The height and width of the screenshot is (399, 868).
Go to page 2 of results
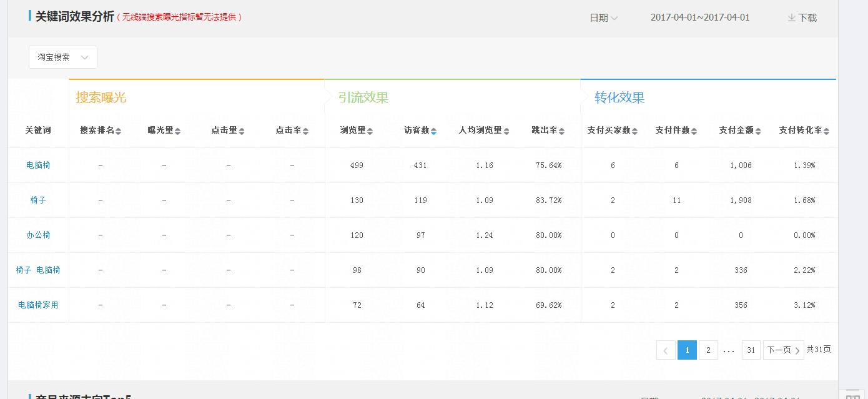[x=708, y=350]
